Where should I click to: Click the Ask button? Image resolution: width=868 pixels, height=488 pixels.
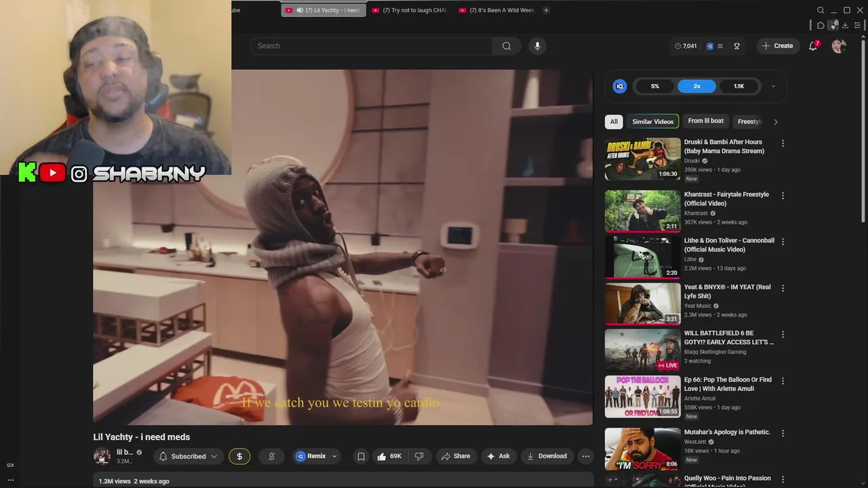(x=498, y=456)
